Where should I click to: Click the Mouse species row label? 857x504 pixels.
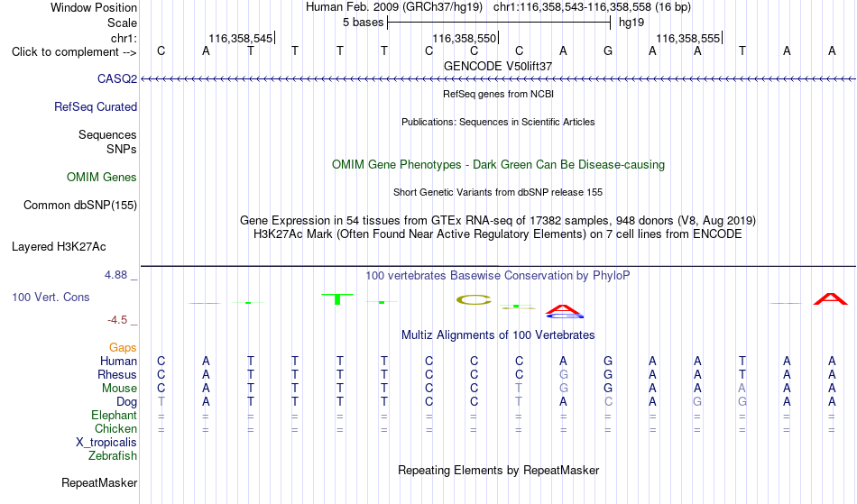pyautogui.click(x=119, y=389)
